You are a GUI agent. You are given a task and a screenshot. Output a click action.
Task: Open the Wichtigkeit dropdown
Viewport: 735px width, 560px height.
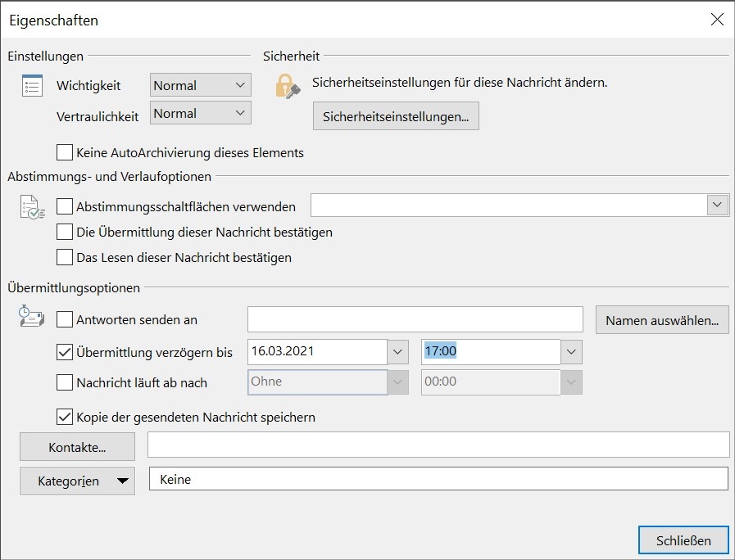coord(242,85)
